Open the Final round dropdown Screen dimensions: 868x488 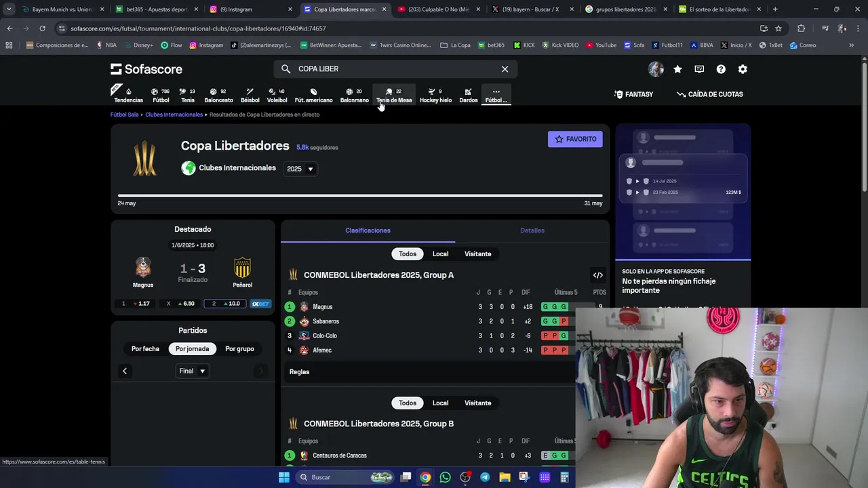point(192,371)
